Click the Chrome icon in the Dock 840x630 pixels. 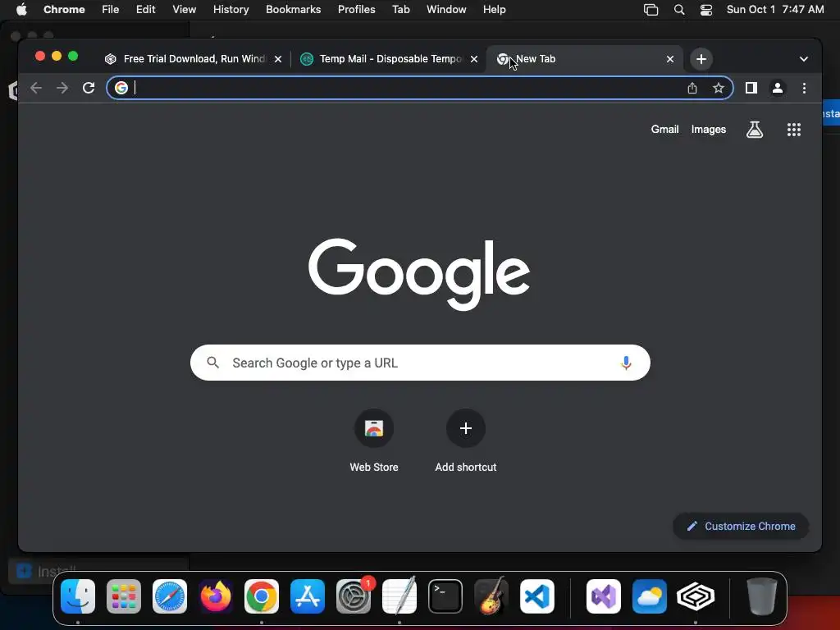click(x=262, y=596)
